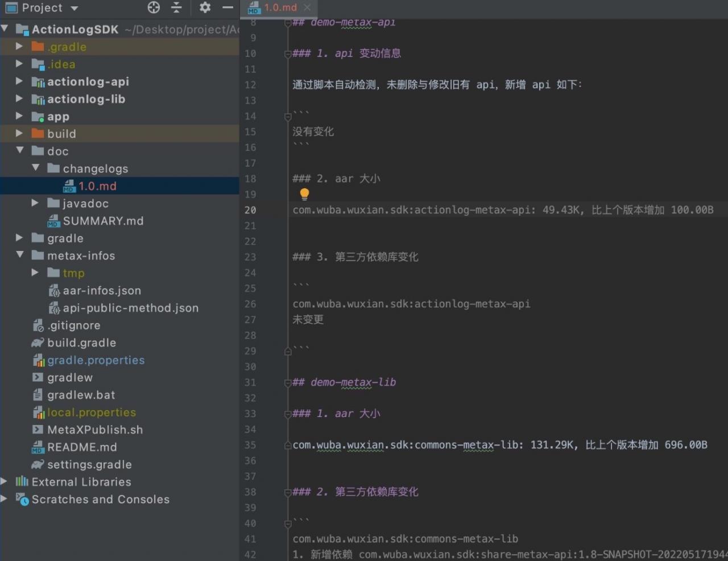
Task: Select the gradle folder name
Action: (x=65, y=238)
